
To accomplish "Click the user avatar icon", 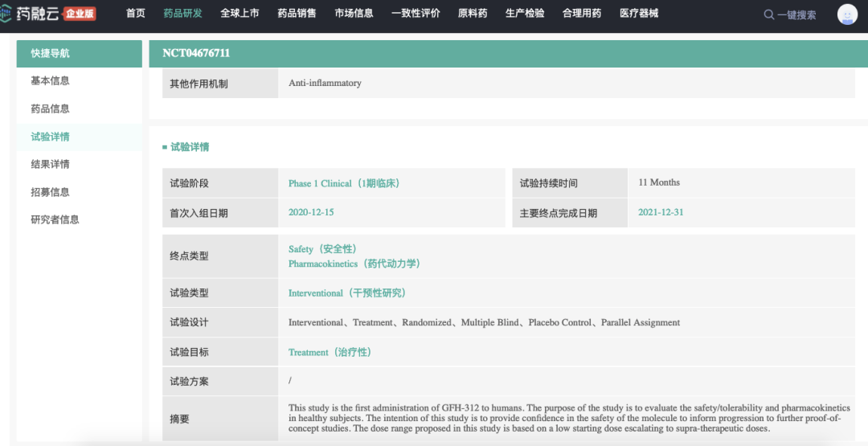I will pos(847,14).
